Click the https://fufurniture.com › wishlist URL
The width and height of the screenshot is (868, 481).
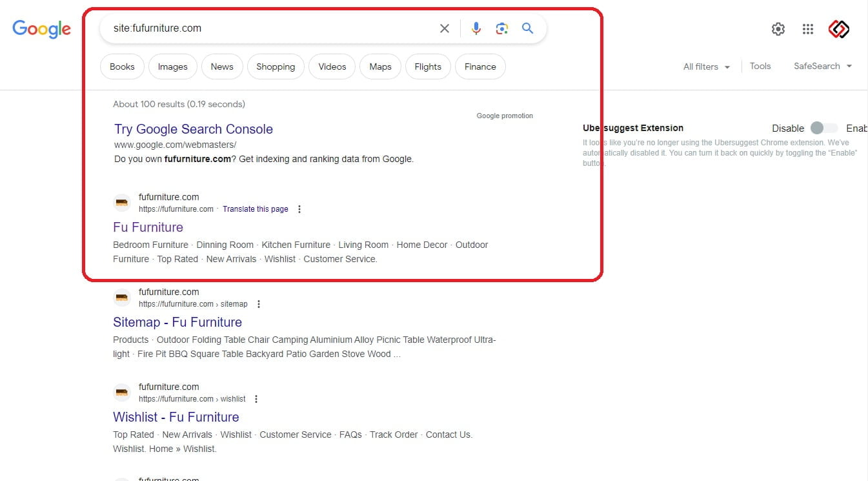(192, 399)
